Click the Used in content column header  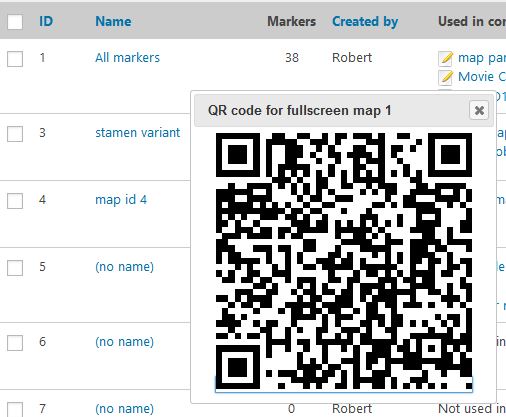pos(472,22)
